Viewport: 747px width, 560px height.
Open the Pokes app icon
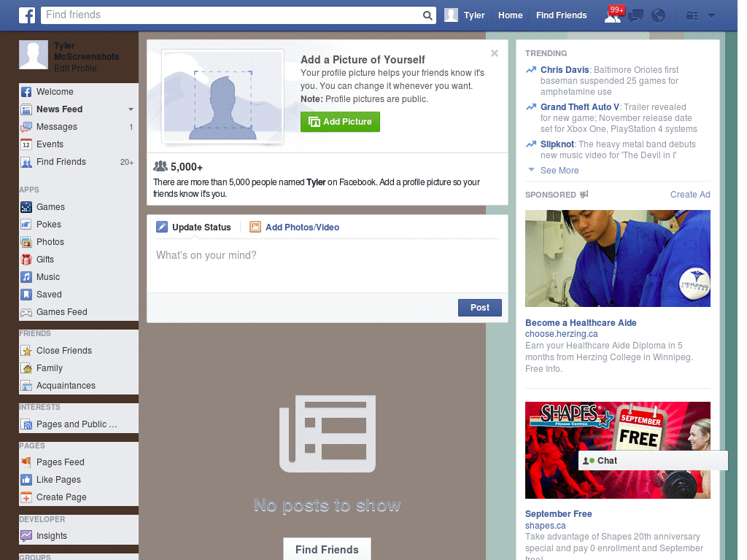coord(26,225)
